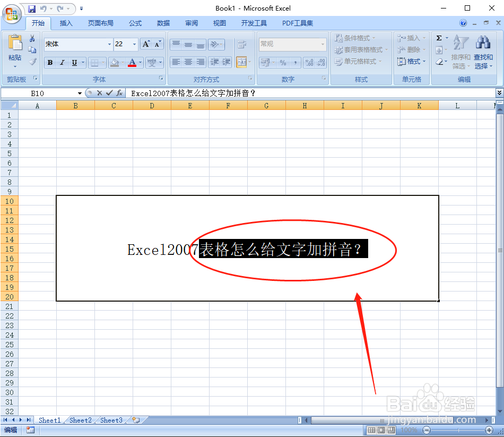Copy the selection with the copy icon
This screenshot has height=437, width=504.
(32, 50)
